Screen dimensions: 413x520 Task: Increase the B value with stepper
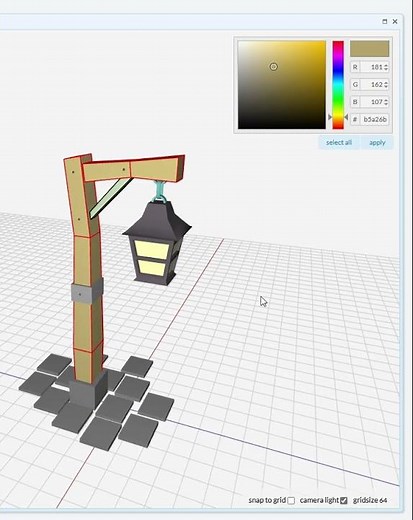pos(386,100)
